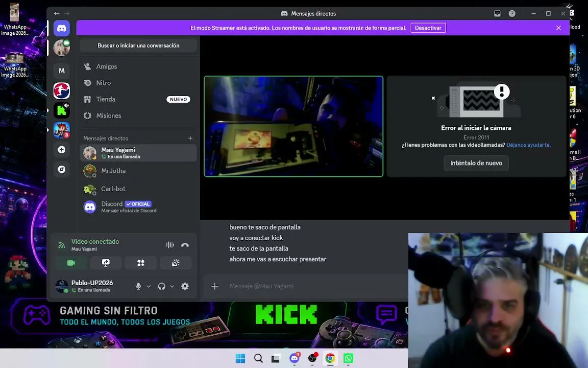This screenshot has width=588, height=368.
Task: Go back with the left arrow
Action: point(57,13)
